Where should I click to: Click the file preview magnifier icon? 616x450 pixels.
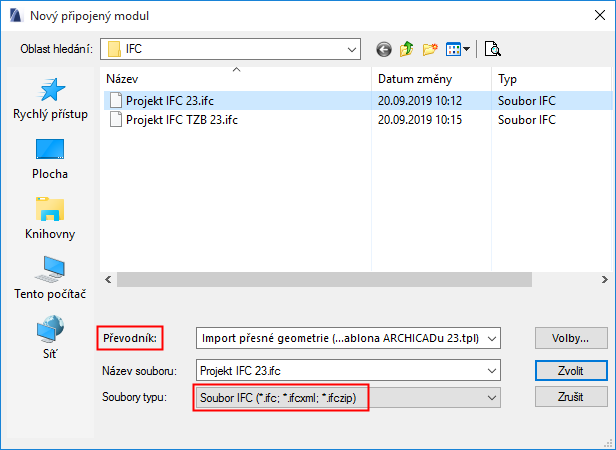pos(492,48)
